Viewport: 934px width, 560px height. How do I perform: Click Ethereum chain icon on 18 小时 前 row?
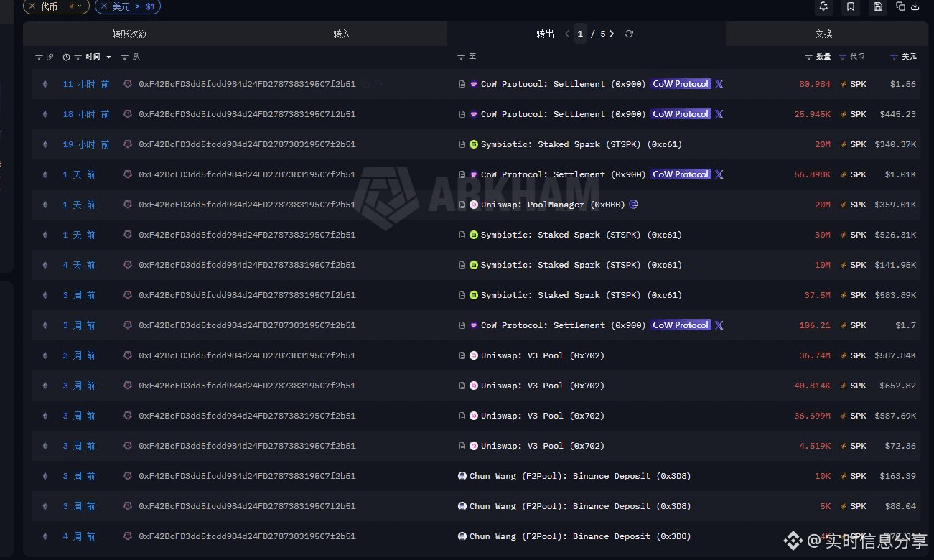coord(45,114)
